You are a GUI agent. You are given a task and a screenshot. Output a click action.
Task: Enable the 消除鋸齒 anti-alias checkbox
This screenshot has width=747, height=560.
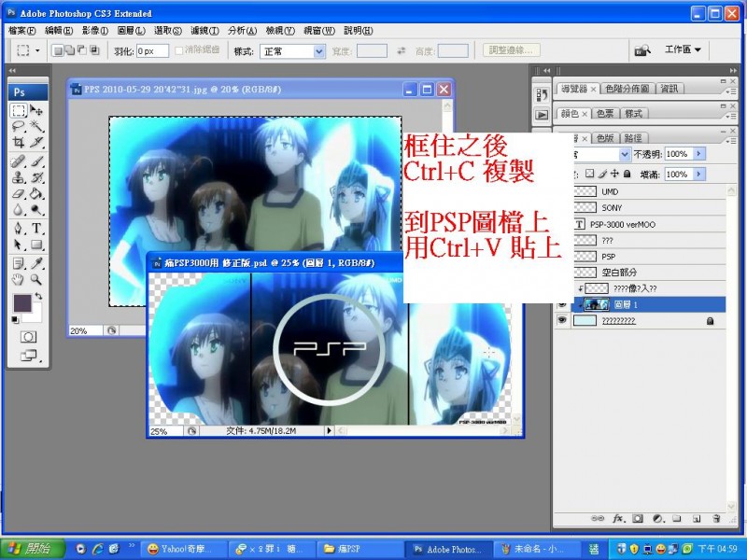[179, 50]
